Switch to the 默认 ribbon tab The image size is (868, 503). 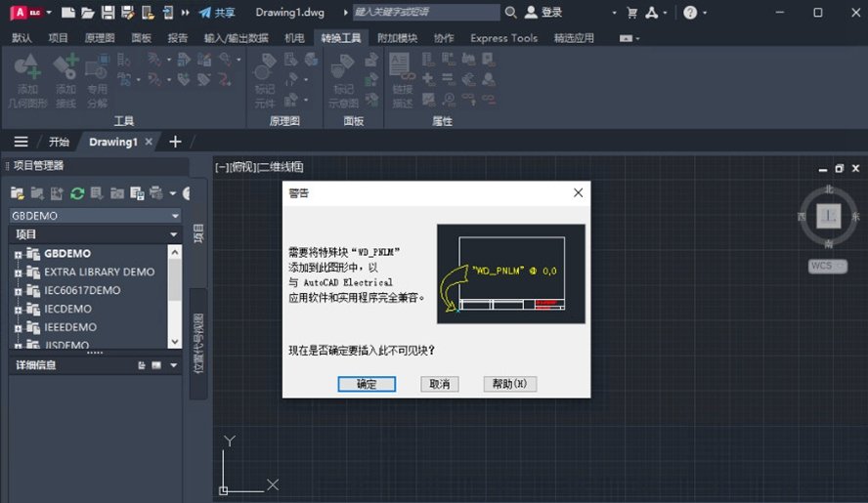(x=22, y=38)
